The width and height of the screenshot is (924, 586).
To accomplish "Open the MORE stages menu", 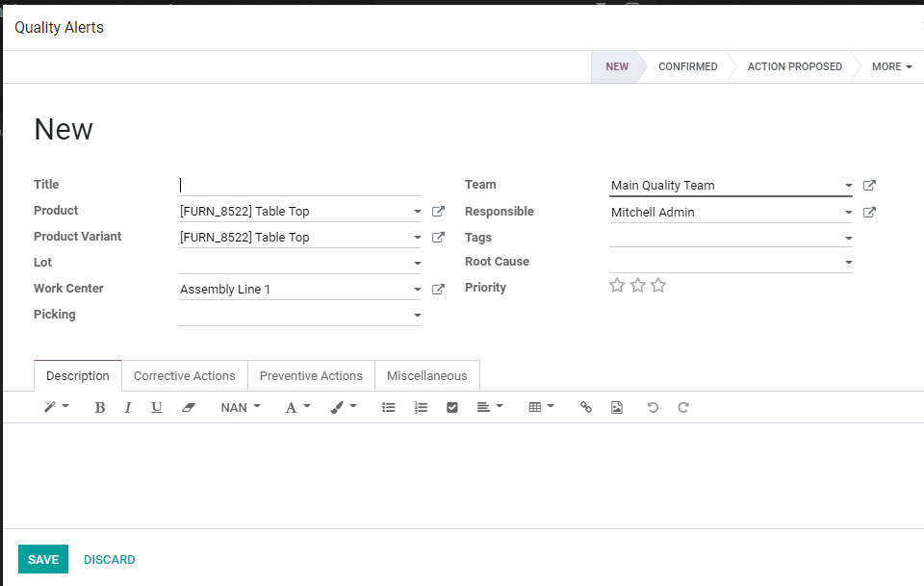I will point(891,66).
